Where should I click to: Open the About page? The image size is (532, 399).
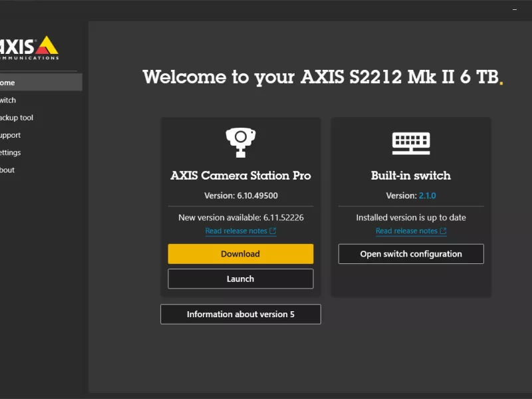point(20,170)
